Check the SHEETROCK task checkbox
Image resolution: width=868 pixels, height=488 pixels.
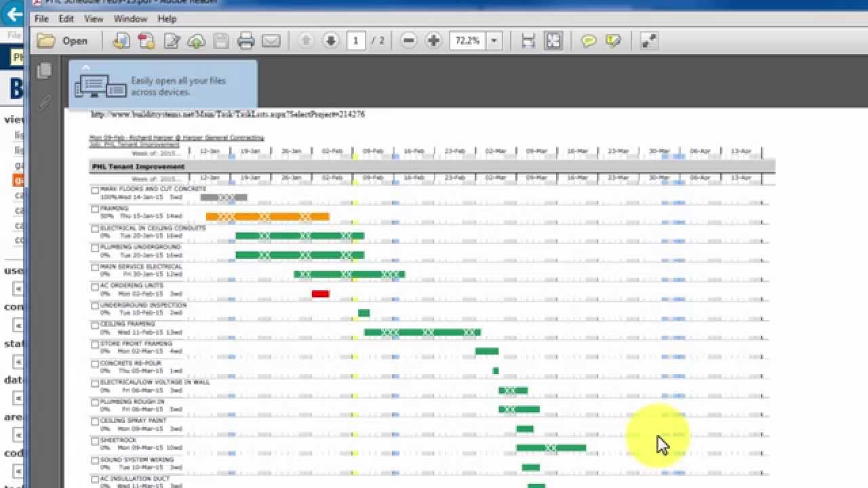click(x=95, y=441)
